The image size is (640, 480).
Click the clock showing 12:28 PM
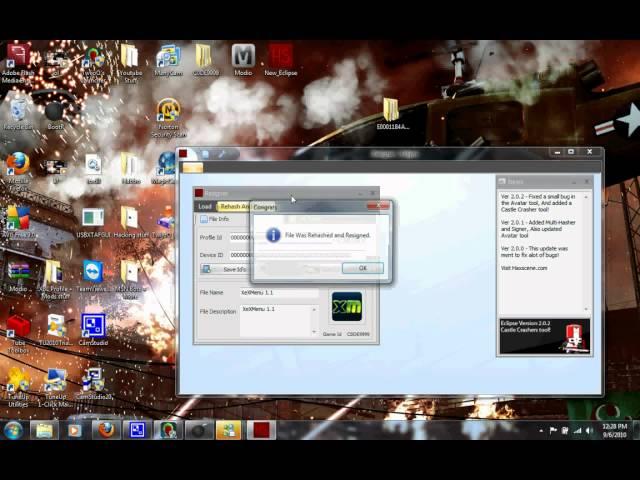615,430
